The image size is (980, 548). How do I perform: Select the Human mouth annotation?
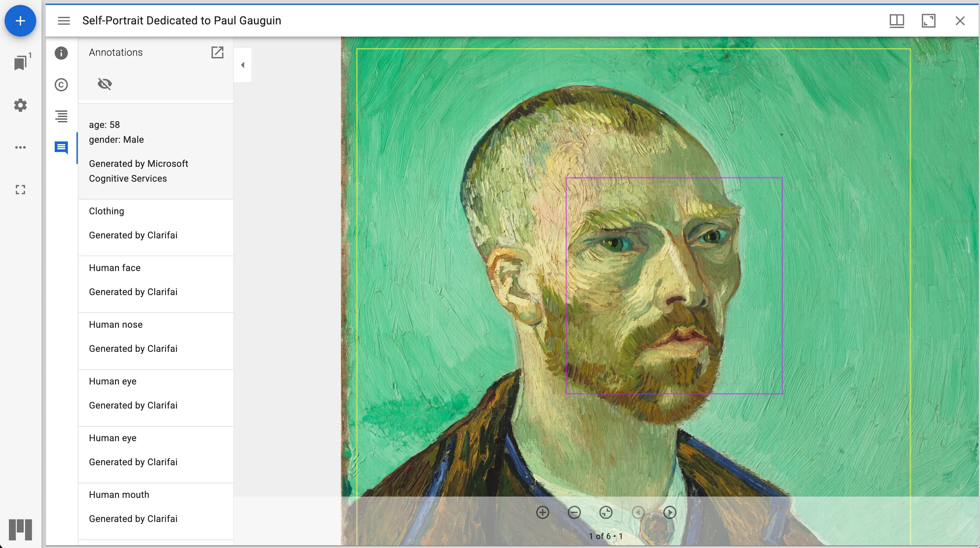pos(156,511)
